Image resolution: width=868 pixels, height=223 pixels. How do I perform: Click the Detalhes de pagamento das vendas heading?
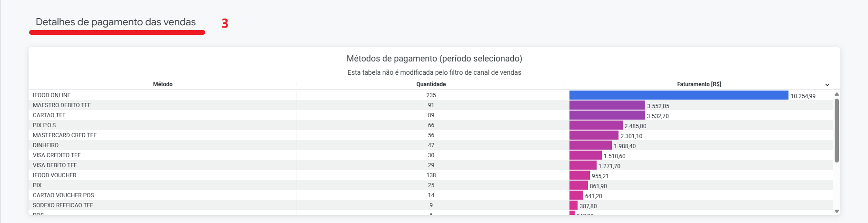tap(116, 22)
